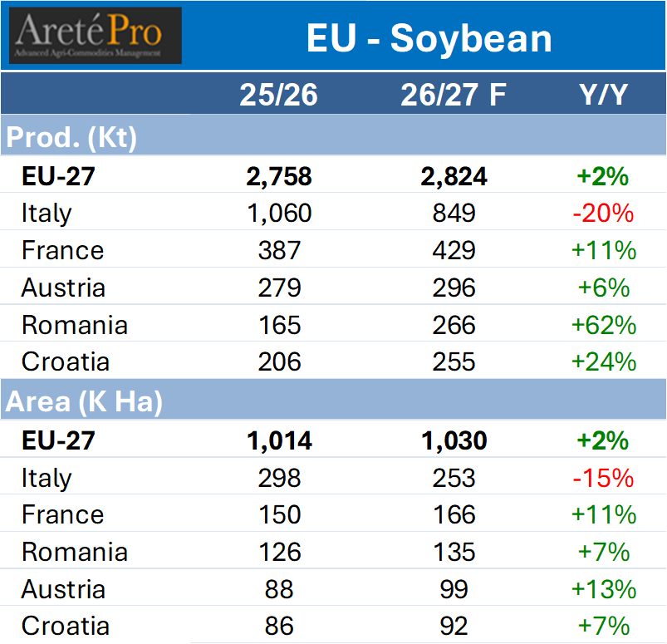Click Italy's -20% production change
667x644 pixels.
click(x=603, y=214)
